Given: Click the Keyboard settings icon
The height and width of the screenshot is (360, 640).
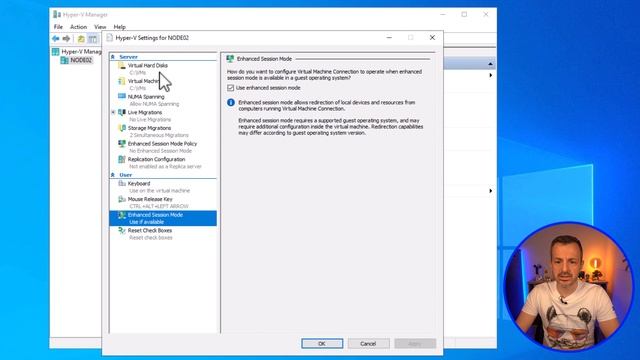Looking at the screenshot, I should pos(122,184).
